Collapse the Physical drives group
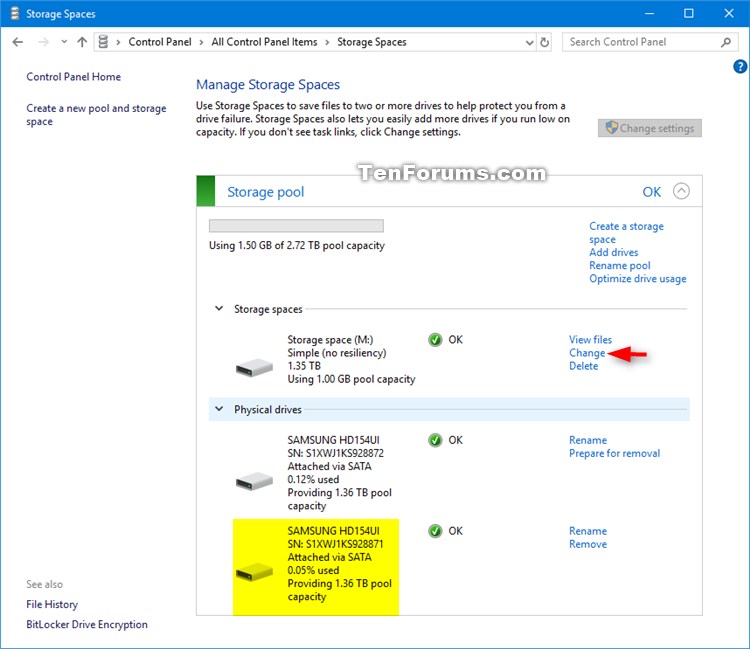Screen dimensions: 750x649 click(x=219, y=409)
